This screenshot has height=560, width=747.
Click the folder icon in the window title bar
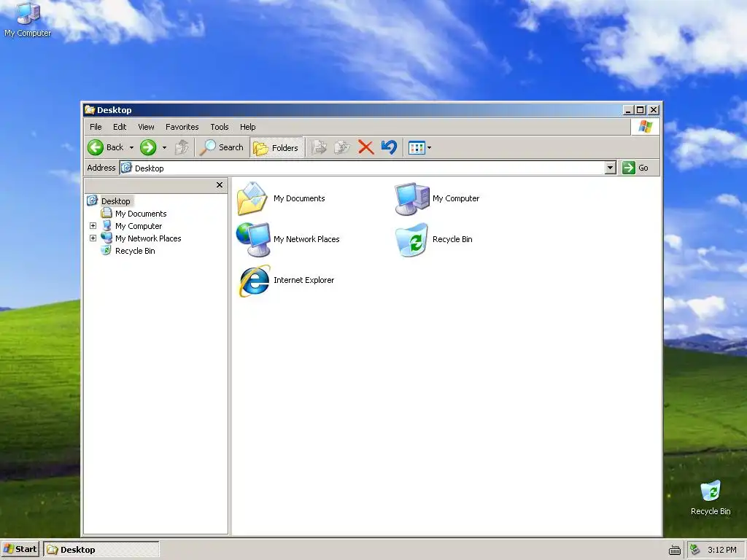[x=90, y=110]
